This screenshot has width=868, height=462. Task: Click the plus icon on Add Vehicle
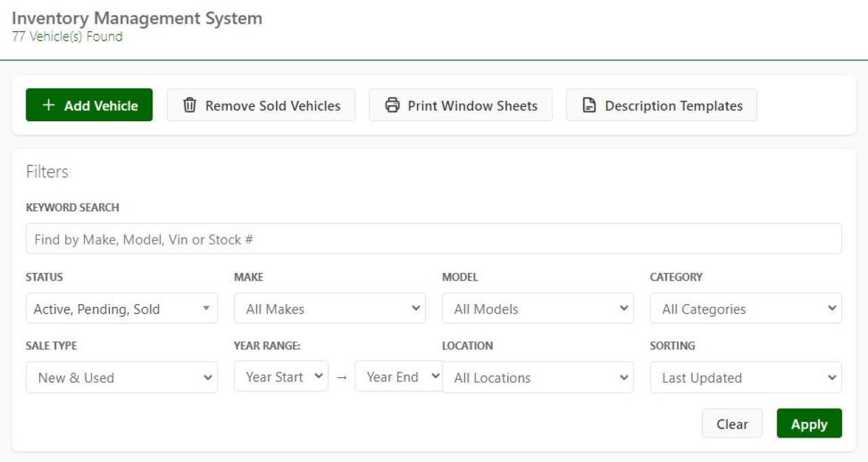48,105
